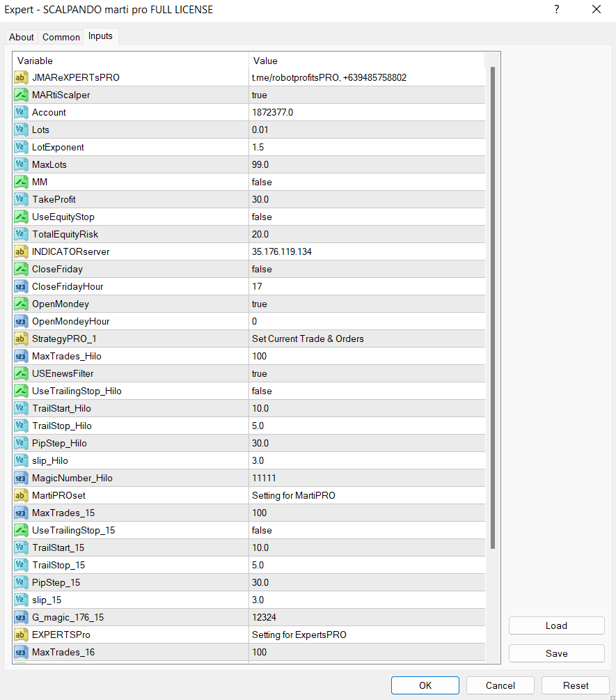This screenshot has width=616, height=700.
Task: Click the OK button
Action: pyautogui.click(x=425, y=685)
